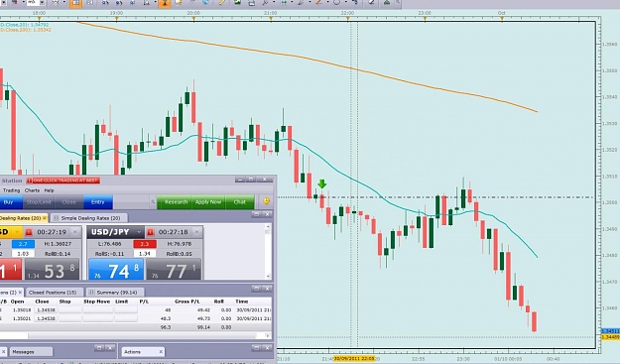
Task: Toggle the ONE CLICK TRADING AT BEST indicator
Action: click(63, 181)
